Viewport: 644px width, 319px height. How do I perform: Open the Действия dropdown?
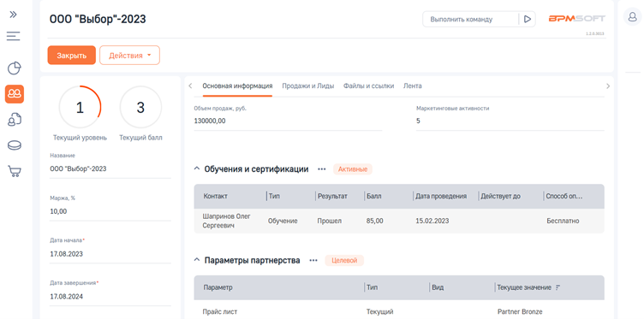[129, 56]
